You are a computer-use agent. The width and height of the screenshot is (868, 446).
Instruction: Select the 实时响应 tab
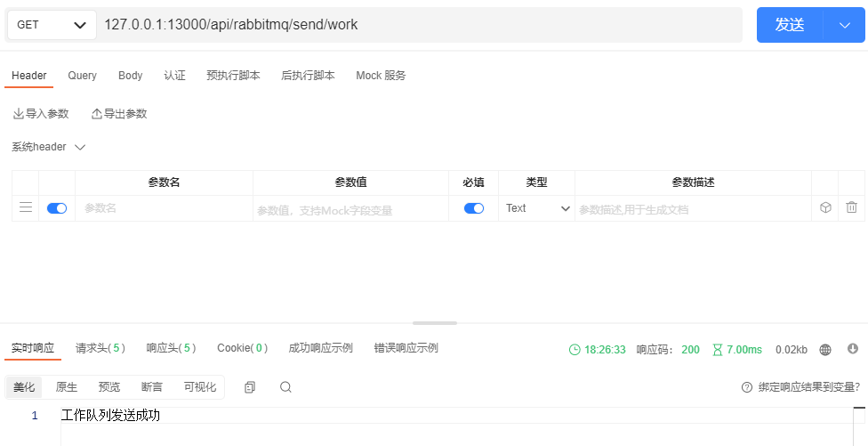point(33,348)
